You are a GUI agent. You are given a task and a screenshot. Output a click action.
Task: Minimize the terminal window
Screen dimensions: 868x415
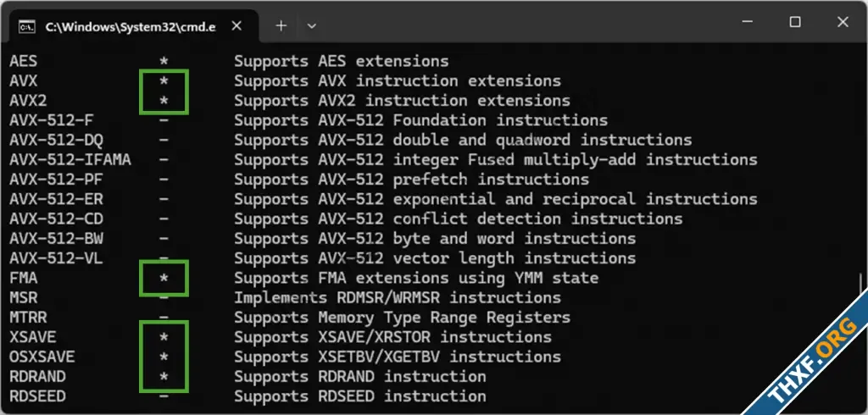[748, 22]
